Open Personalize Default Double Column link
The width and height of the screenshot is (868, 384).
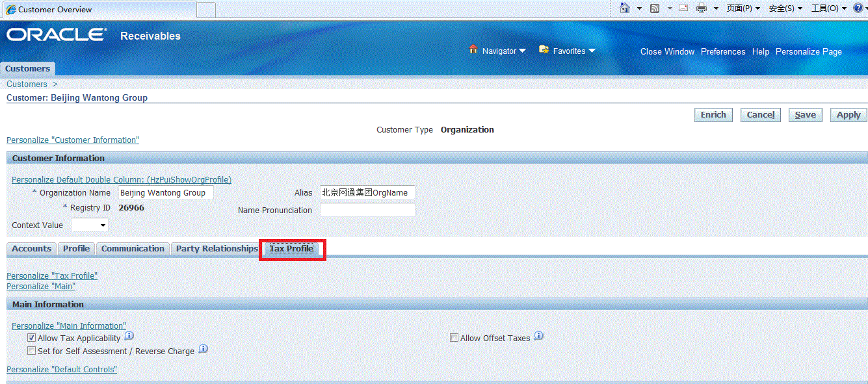click(x=122, y=180)
